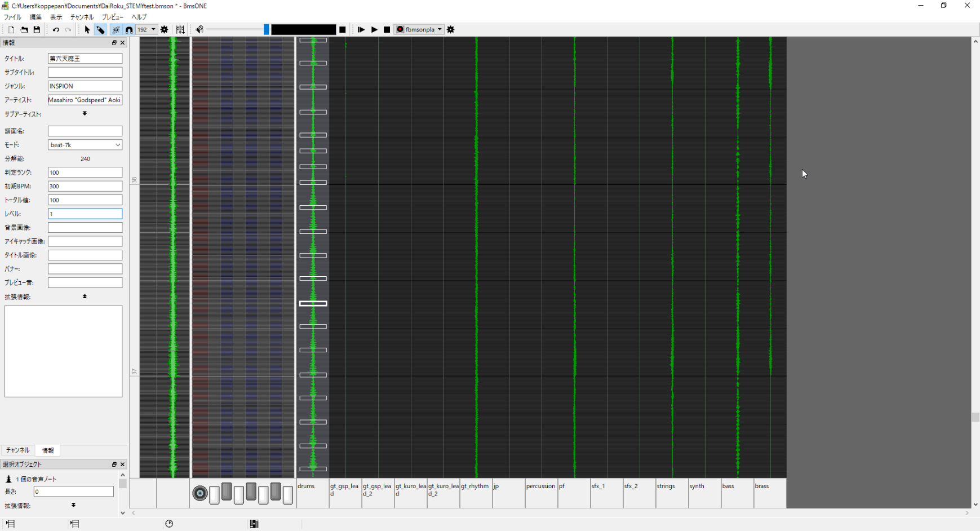Adjust the volume slider handle

click(x=267, y=29)
